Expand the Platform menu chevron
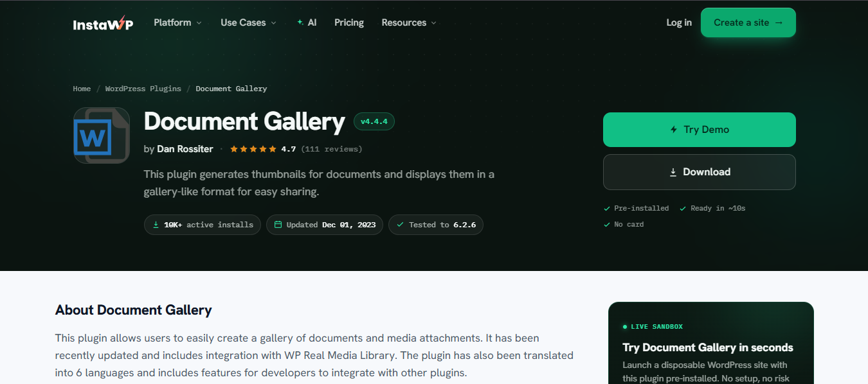The height and width of the screenshot is (384, 868). 199,23
